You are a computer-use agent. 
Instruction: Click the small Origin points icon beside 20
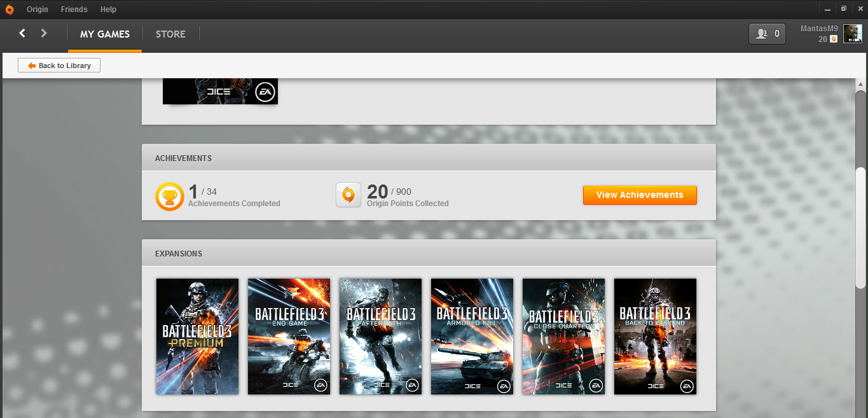(834, 39)
